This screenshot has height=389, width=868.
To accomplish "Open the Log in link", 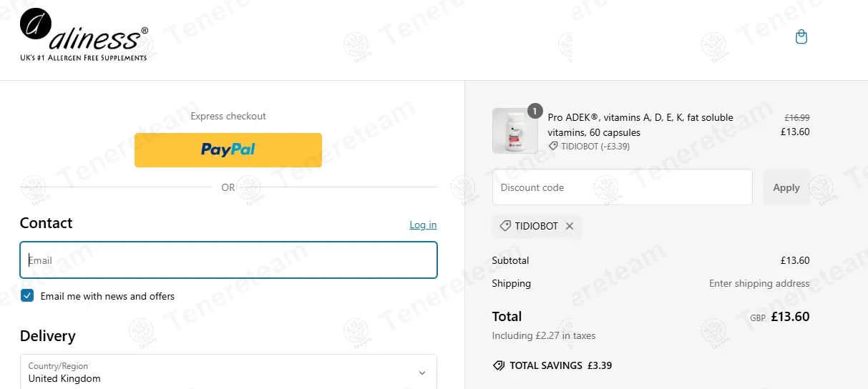I will point(423,225).
